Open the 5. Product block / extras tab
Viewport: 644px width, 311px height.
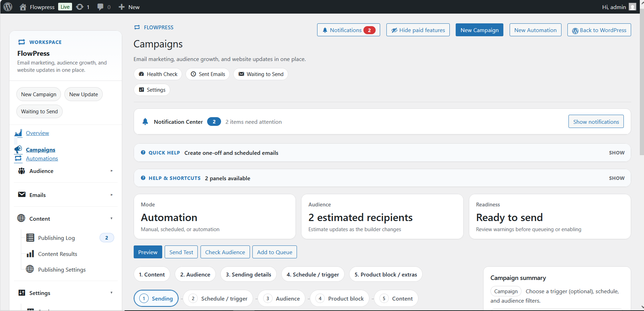tap(386, 274)
